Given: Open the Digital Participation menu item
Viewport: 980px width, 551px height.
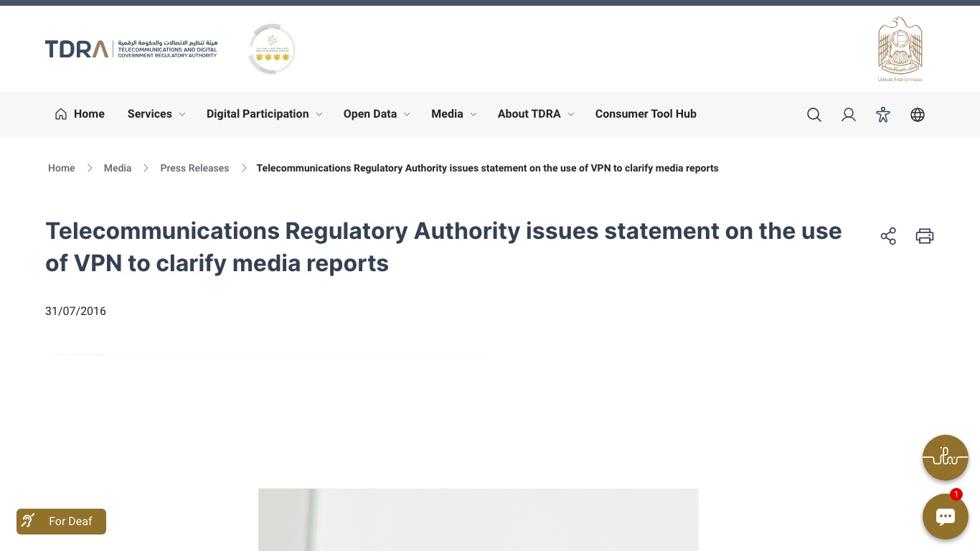Looking at the screenshot, I should click(x=258, y=114).
